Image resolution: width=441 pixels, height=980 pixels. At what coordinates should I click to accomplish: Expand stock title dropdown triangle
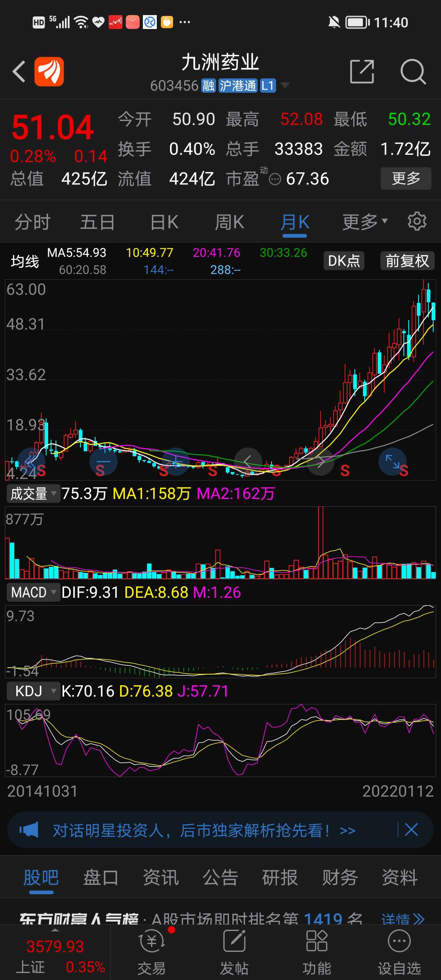click(285, 85)
